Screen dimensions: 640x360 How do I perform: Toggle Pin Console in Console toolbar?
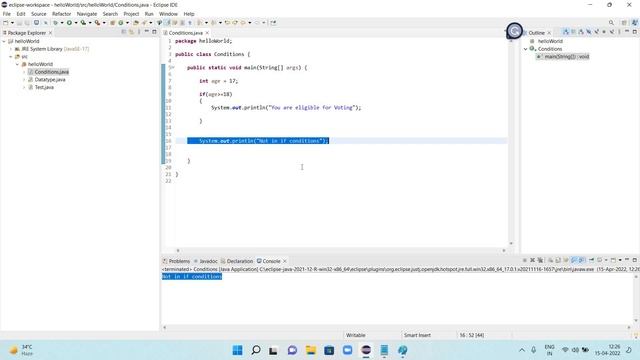[x=591, y=260]
